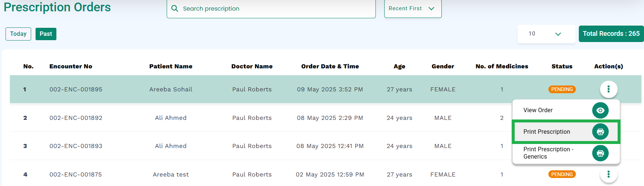Screen dimensions: 644x186
Task: Click printer icon for Print Prescription - Generics
Action: point(600,153)
